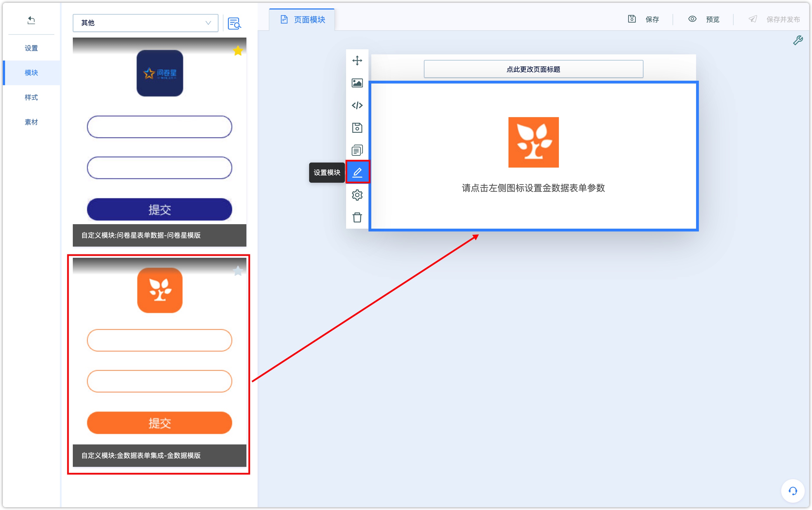Toggle the yellow favorite star on 问卷星 module
812x510 pixels.
pyautogui.click(x=238, y=51)
